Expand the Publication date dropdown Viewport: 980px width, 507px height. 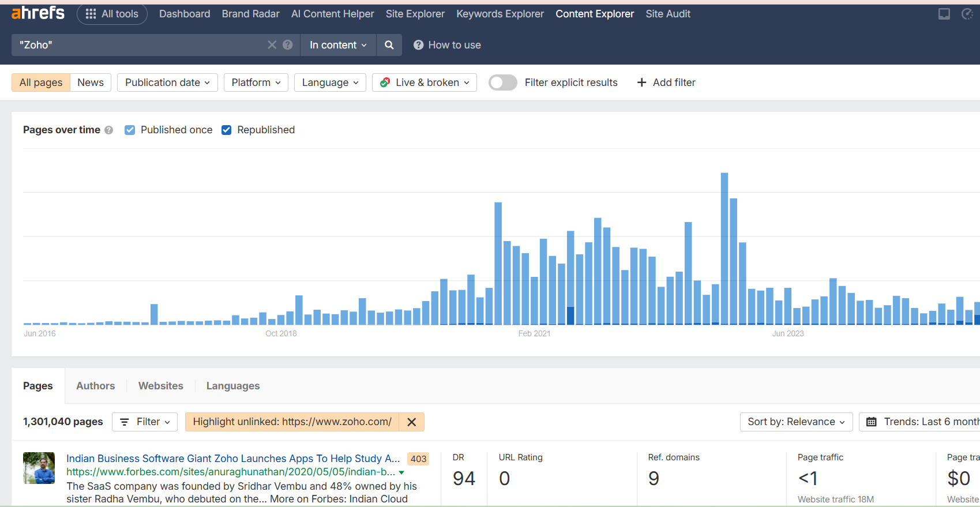point(167,82)
